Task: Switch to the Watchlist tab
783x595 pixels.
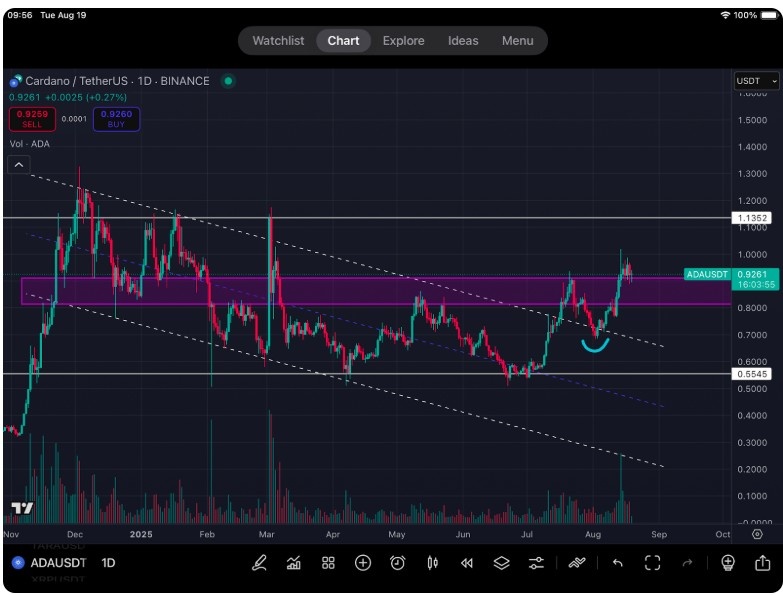Action: pyautogui.click(x=278, y=40)
